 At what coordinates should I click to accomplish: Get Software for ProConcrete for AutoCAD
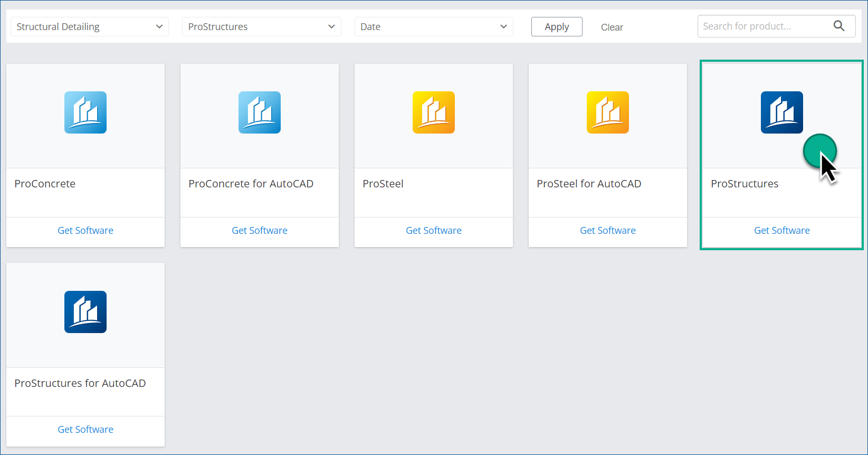coord(260,230)
